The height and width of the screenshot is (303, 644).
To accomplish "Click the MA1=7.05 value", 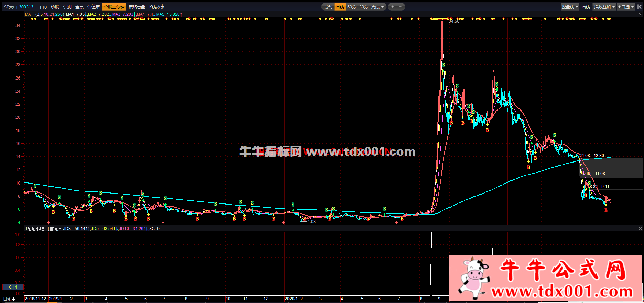I will click(x=76, y=14).
